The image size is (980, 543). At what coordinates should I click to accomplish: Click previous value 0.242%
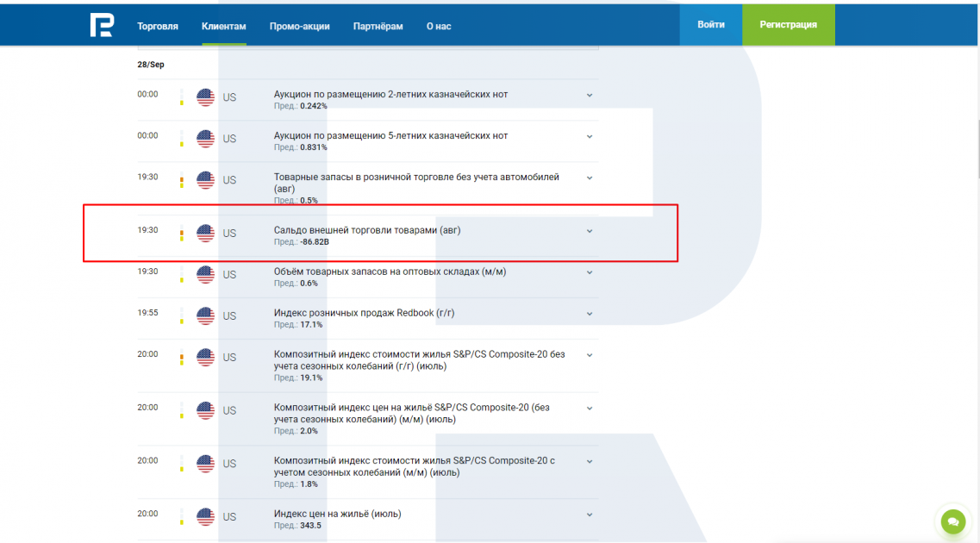click(x=313, y=106)
